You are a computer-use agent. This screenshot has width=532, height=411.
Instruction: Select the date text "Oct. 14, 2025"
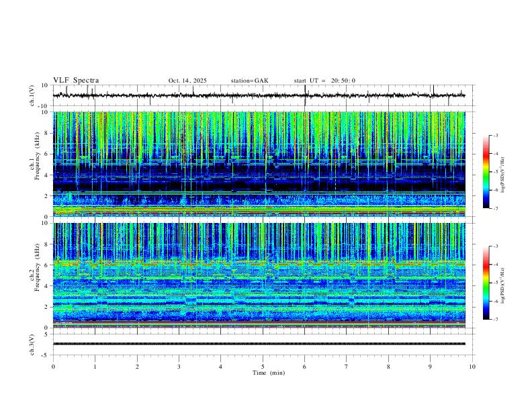(187, 81)
